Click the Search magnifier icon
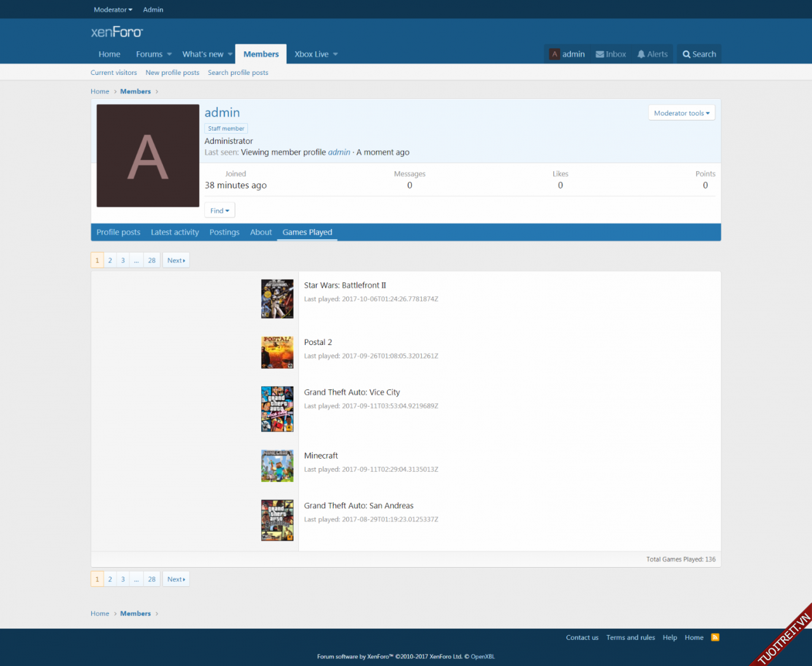The height and width of the screenshot is (666, 812). click(x=686, y=55)
